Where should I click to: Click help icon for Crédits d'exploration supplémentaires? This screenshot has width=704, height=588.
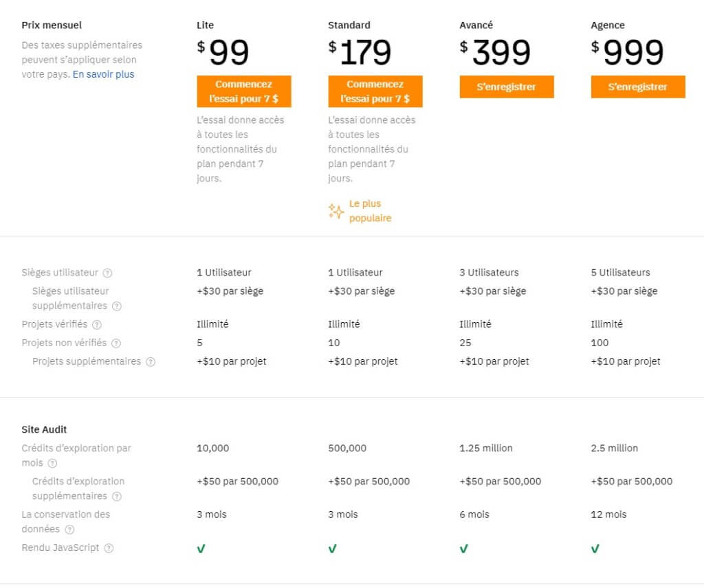[x=117, y=497]
